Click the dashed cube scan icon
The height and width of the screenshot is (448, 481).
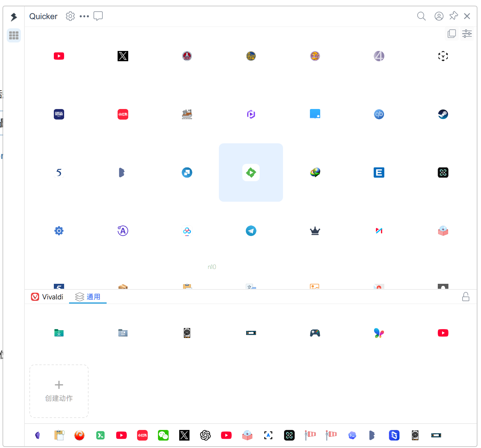(x=443, y=56)
